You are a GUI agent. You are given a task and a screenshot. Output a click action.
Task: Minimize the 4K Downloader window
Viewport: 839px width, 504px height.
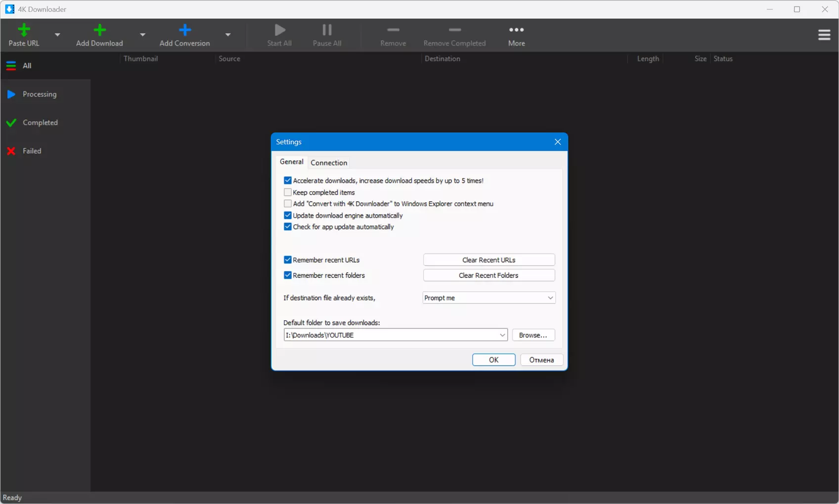pos(770,9)
